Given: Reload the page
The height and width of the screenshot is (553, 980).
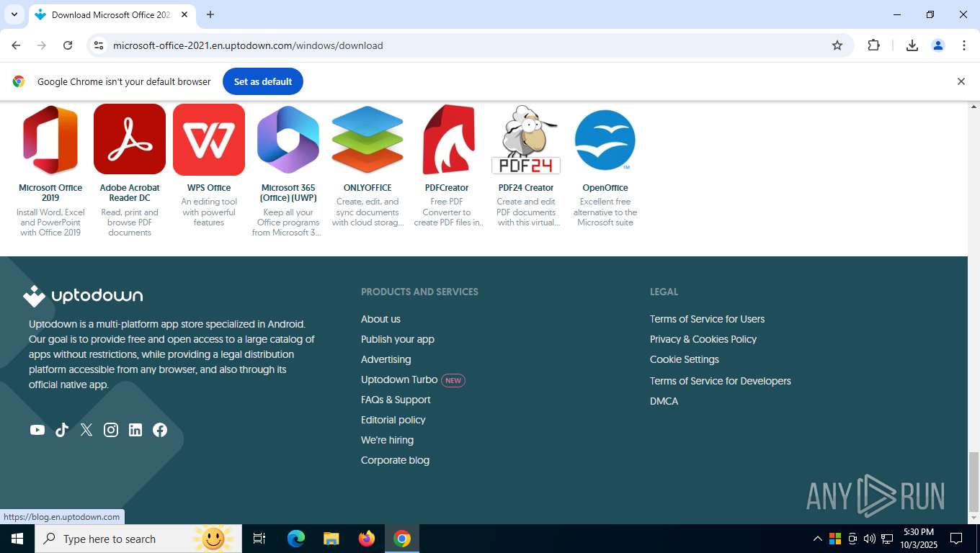Looking at the screenshot, I should pos(68,45).
